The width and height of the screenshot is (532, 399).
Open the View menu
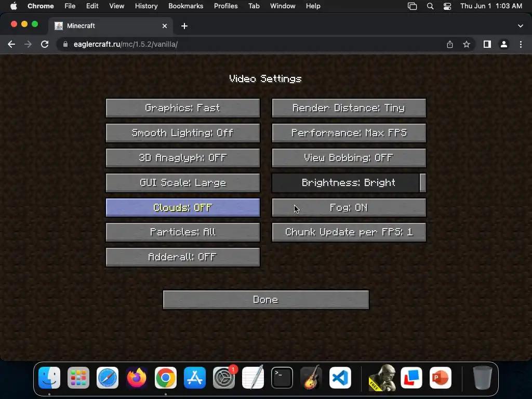click(117, 6)
